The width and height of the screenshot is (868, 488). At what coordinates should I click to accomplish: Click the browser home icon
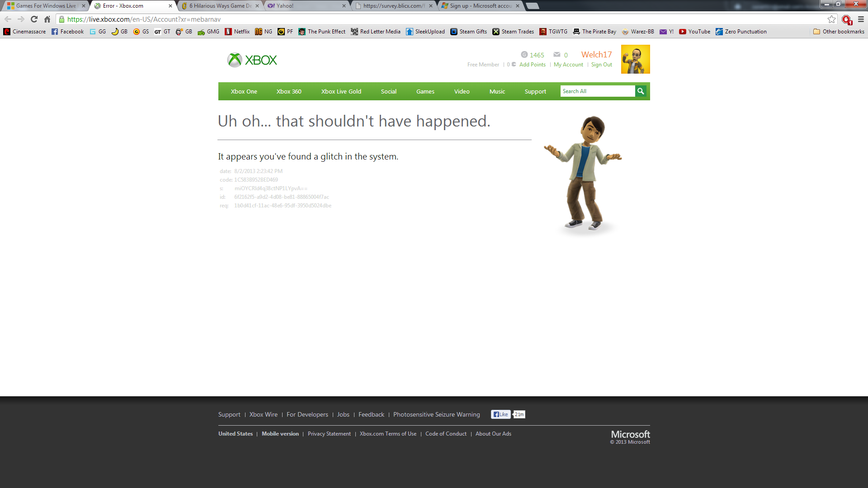click(47, 19)
